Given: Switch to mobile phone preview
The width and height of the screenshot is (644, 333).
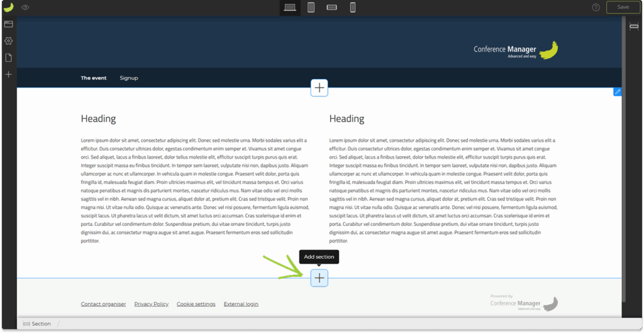Looking at the screenshot, I should 353,8.
